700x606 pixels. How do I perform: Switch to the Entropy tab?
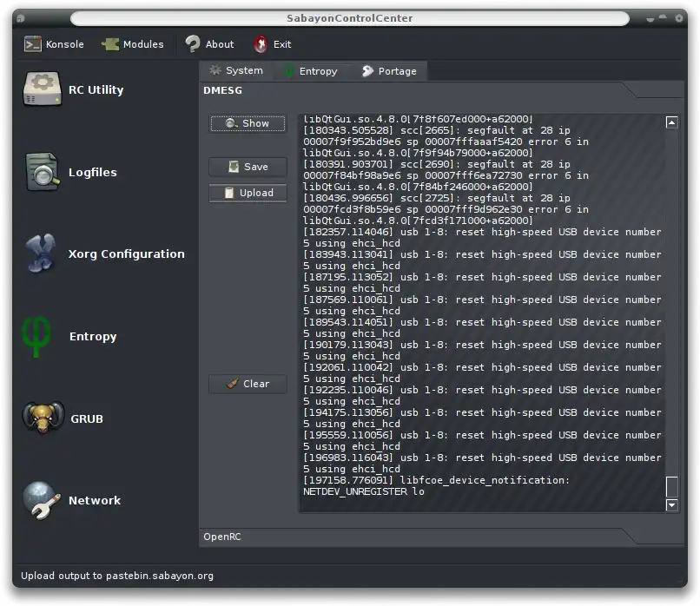tap(312, 71)
